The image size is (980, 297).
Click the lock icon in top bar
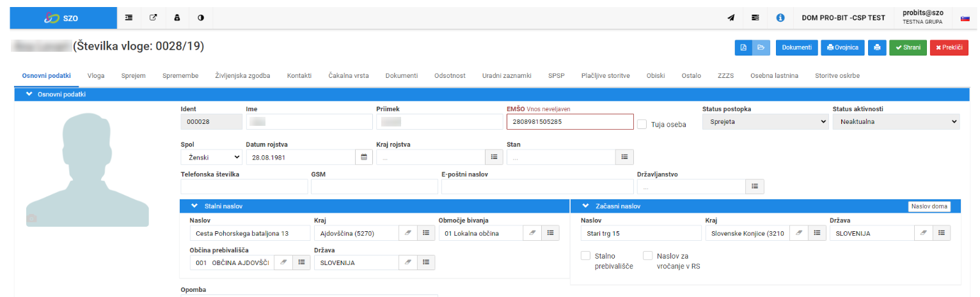[177, 18]
